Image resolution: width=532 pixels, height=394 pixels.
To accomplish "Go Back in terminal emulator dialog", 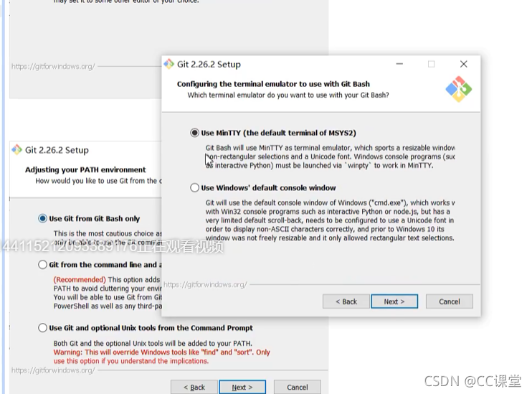I will click(x=346, y=301).
